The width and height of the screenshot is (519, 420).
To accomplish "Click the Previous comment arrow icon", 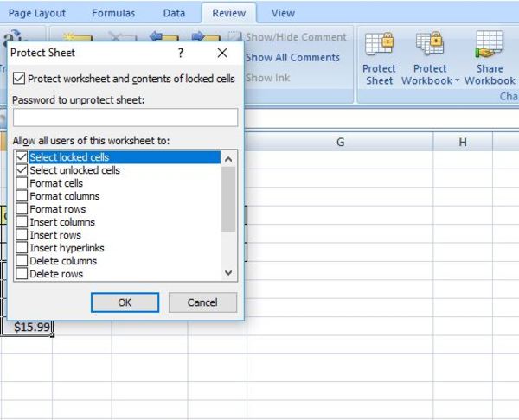I will [163, 36].
